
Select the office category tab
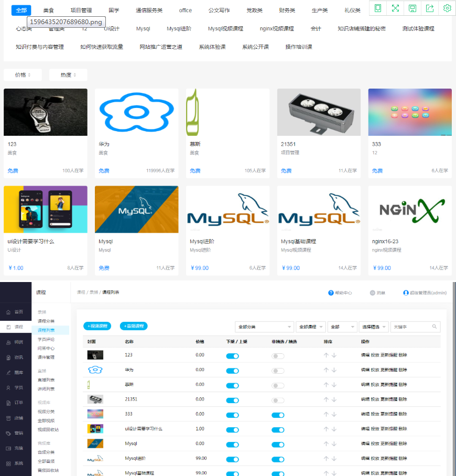coord(185,10)
